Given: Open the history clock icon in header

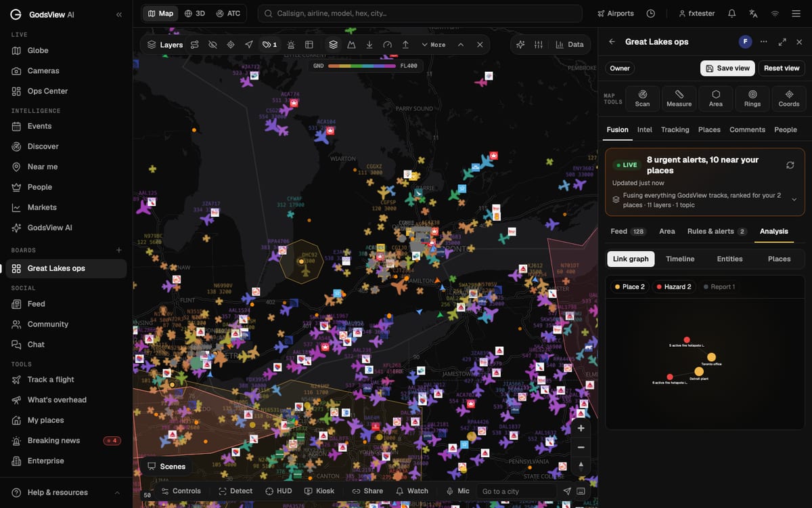Looking at the screenshot, I should 651,14.
